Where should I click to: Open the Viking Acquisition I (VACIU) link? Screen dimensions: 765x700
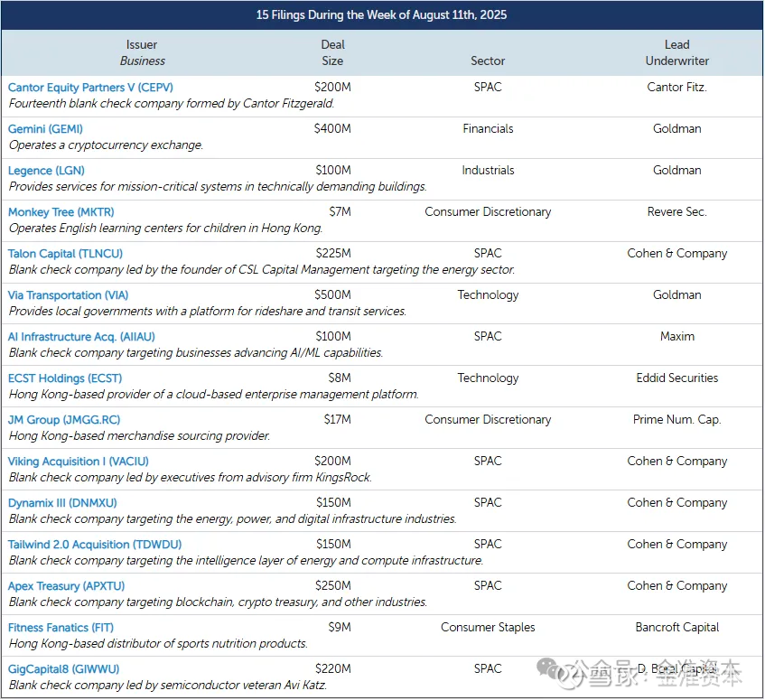point(78,461)
